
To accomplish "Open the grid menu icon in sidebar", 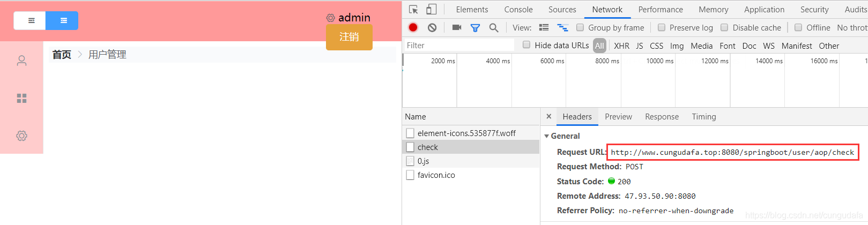I will 21,99.
